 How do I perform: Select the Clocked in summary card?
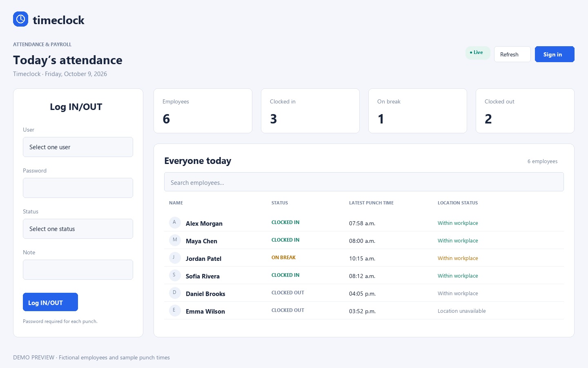point(310,111)
